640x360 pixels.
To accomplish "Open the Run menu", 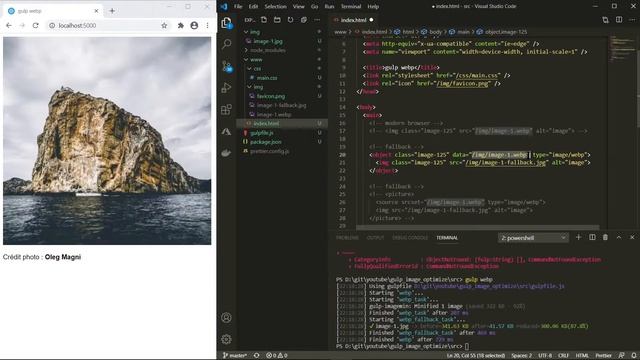I will tap(329, 7).
